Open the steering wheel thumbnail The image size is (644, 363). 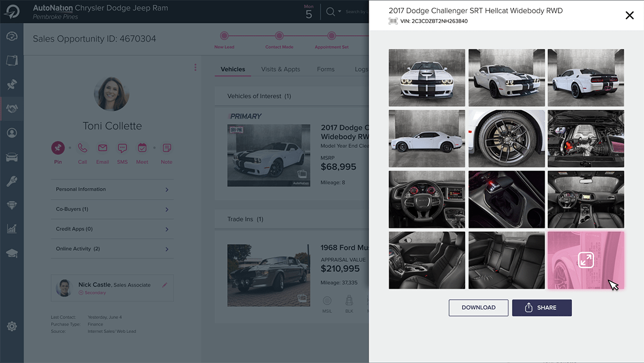point(427,200)
